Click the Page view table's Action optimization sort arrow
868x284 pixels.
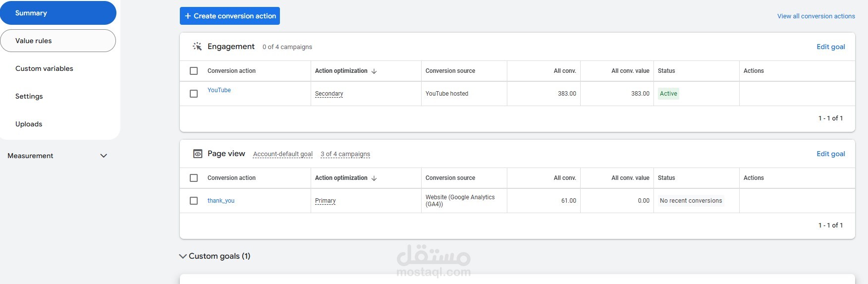374,178
